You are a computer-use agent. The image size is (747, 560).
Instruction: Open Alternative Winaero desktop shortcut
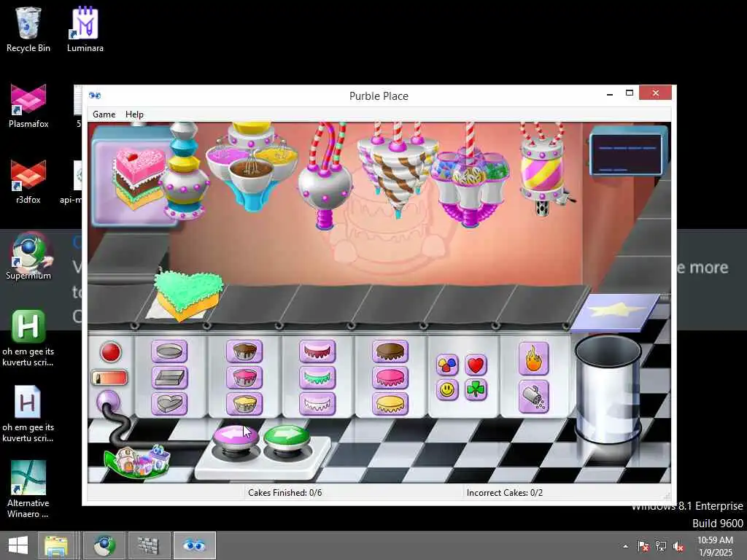tap(28, 489)
